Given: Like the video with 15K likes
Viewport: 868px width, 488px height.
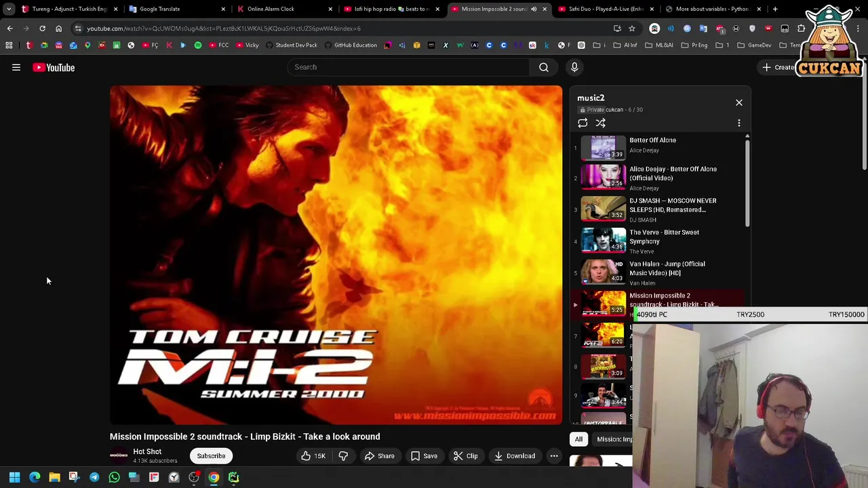Looking at the screenshot, I should [x=314, y=455].
